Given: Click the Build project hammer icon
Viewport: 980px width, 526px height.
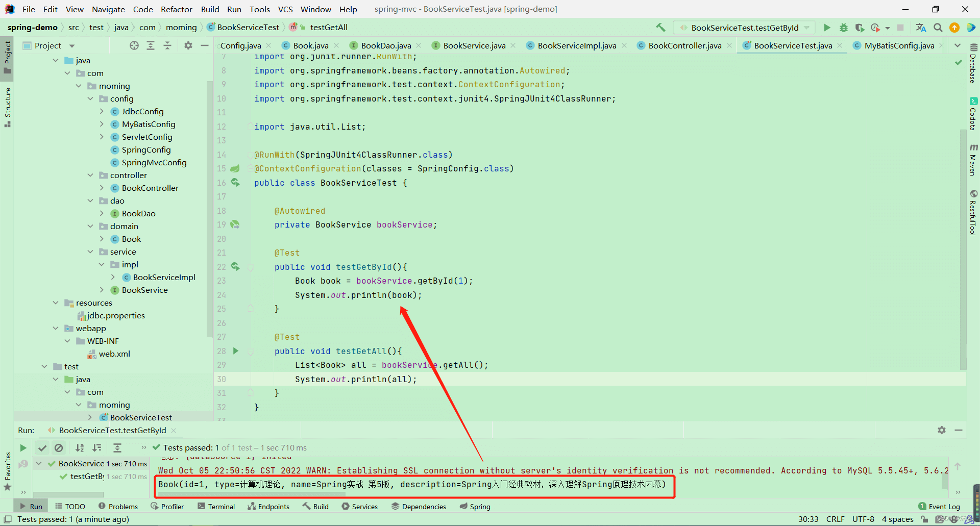Looking at the screenshot, I should [660, 28].
